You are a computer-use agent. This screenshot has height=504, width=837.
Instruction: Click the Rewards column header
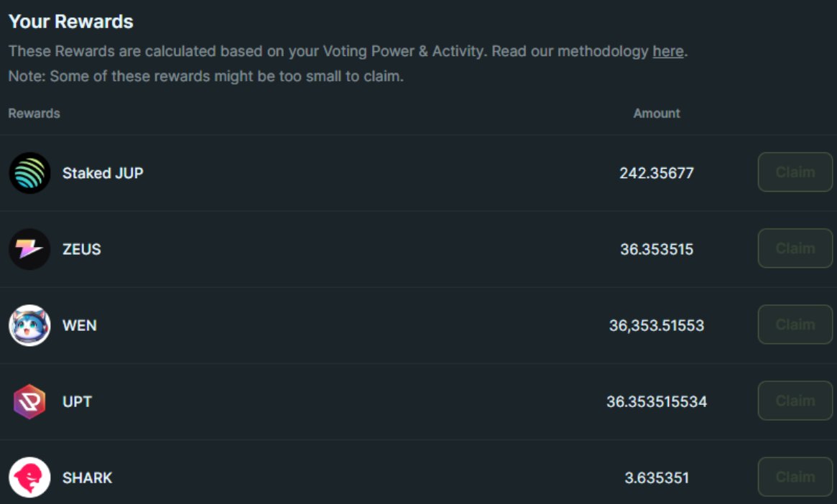[34, 113]
